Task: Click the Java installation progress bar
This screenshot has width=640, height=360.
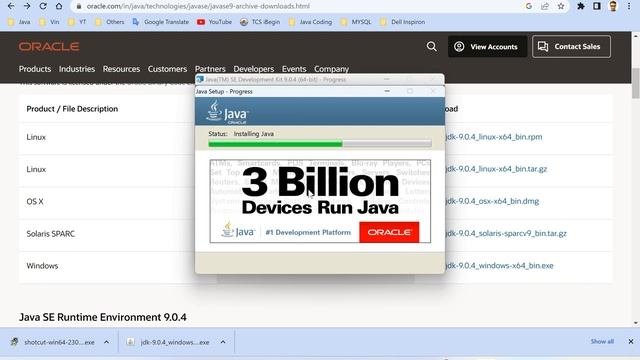Action: [320, 144]
